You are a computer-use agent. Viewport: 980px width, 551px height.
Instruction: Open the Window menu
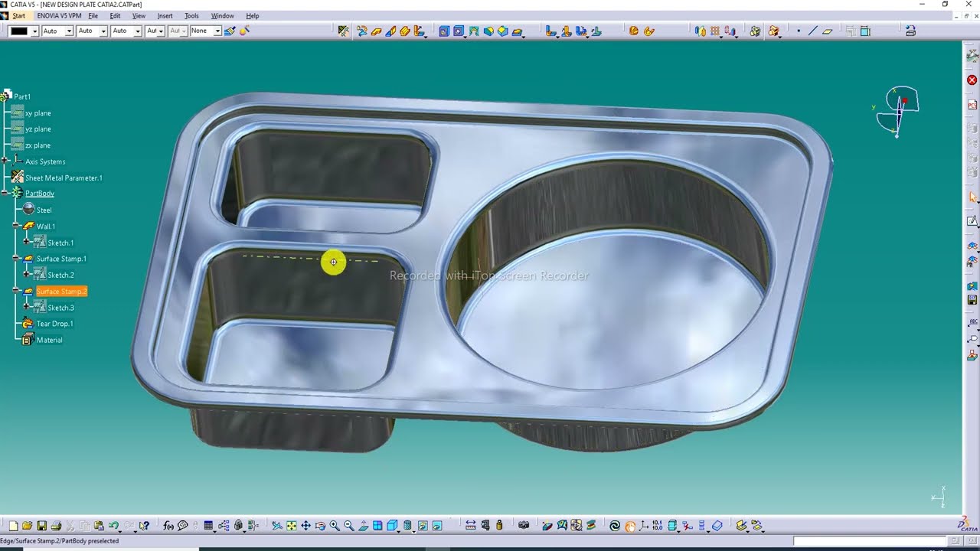click(223, 15)
